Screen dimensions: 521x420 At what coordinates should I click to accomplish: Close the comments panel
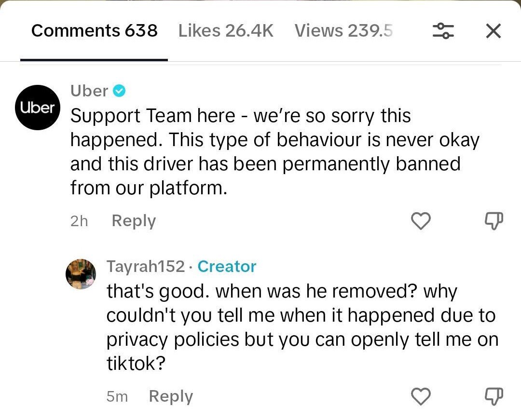(493, 30)
